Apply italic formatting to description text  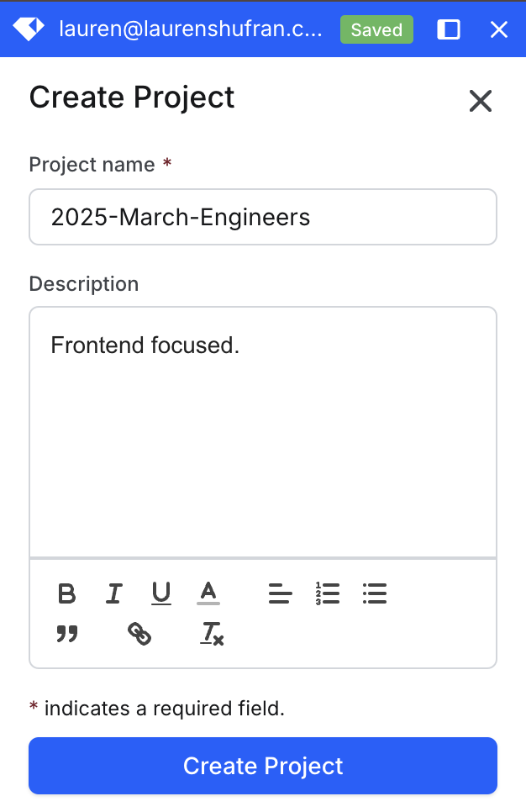(x=114, y=593)
